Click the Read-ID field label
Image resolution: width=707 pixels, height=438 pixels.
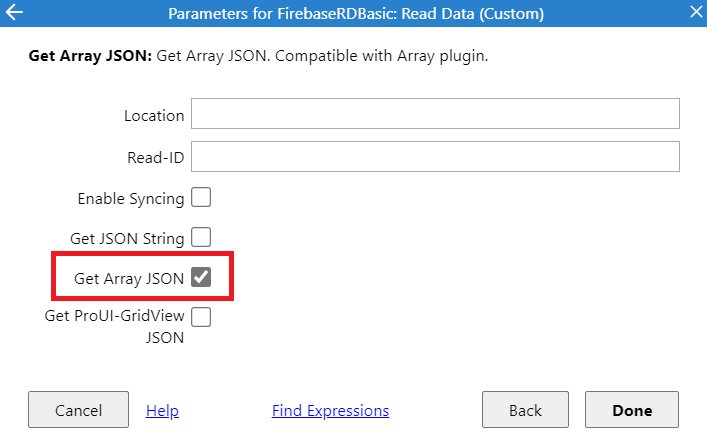(x=156, y=157)
